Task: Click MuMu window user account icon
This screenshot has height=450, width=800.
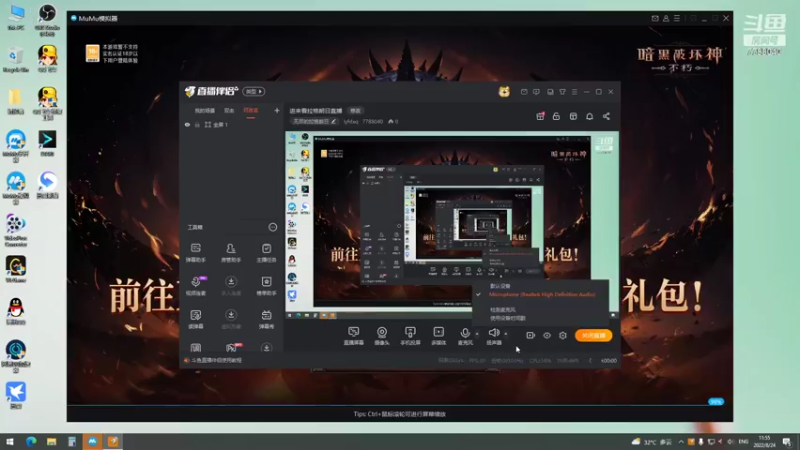Action: click(666, 18)
